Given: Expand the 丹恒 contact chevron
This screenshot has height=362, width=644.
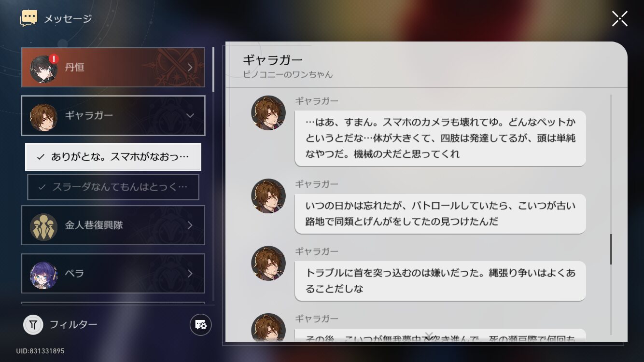Looking at the screenshot, I should [x=190, y=68].
